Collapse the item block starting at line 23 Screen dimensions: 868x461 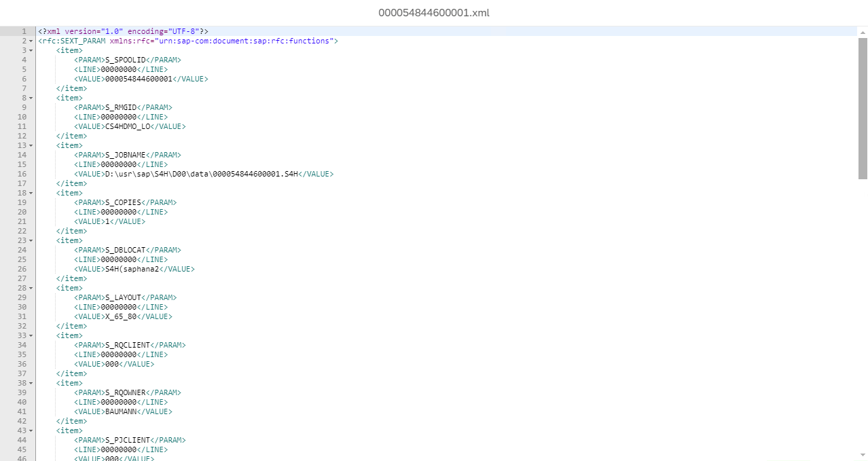pyautogui.click(x=31, y=240)
